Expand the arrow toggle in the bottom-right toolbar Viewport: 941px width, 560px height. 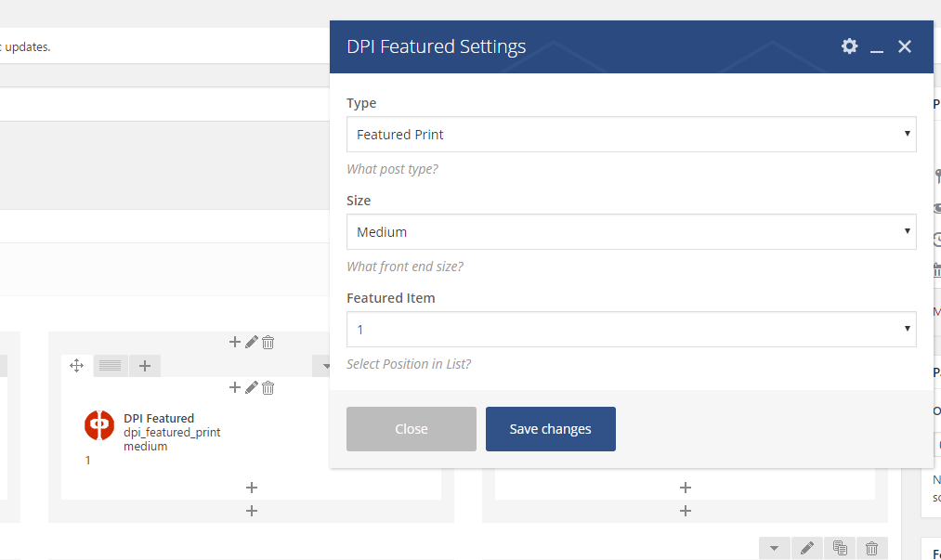tap(774, 549)
